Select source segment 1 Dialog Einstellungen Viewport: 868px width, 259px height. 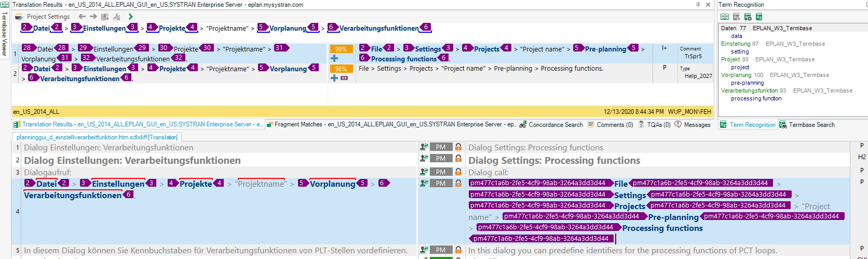(x=108, y=148)
